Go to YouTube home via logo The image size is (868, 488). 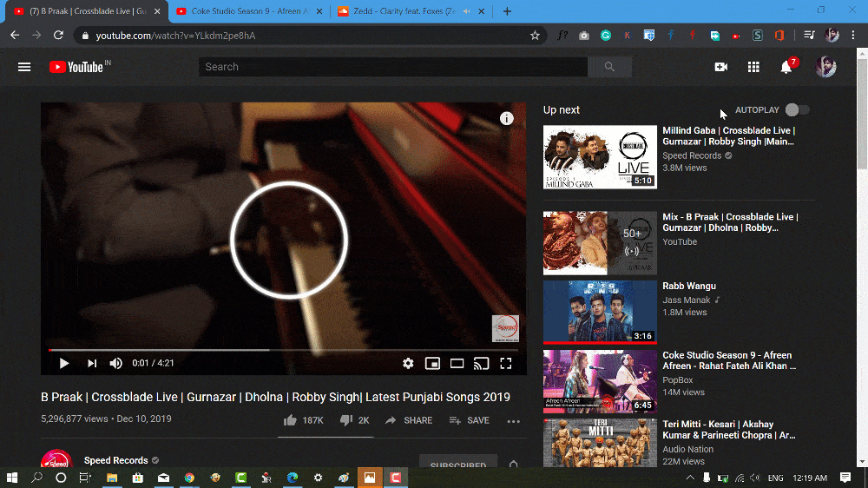pos(80,67)
